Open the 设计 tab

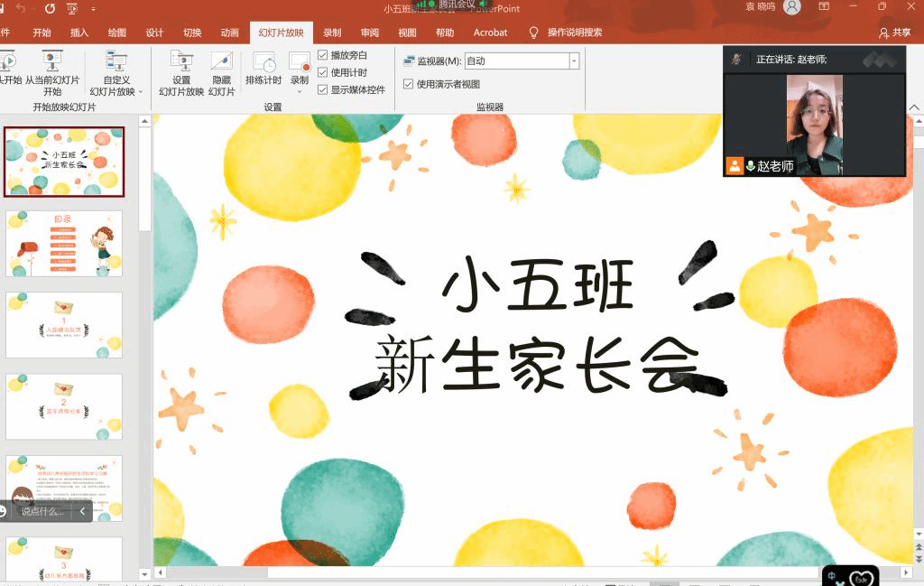click(154, 33)
